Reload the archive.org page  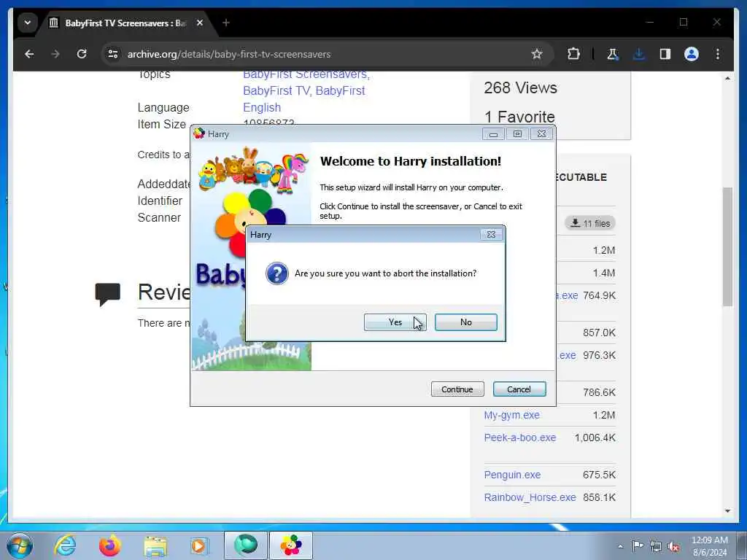coord(82,54)
